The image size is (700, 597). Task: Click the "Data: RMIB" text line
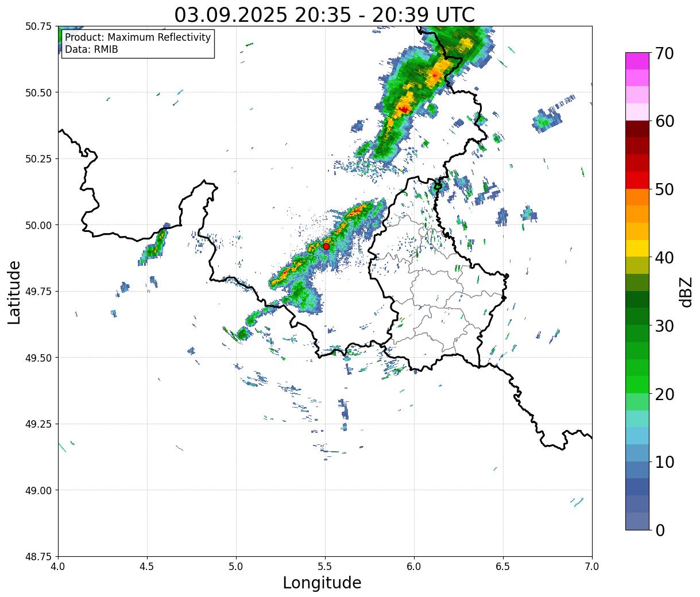pos(91,49)
